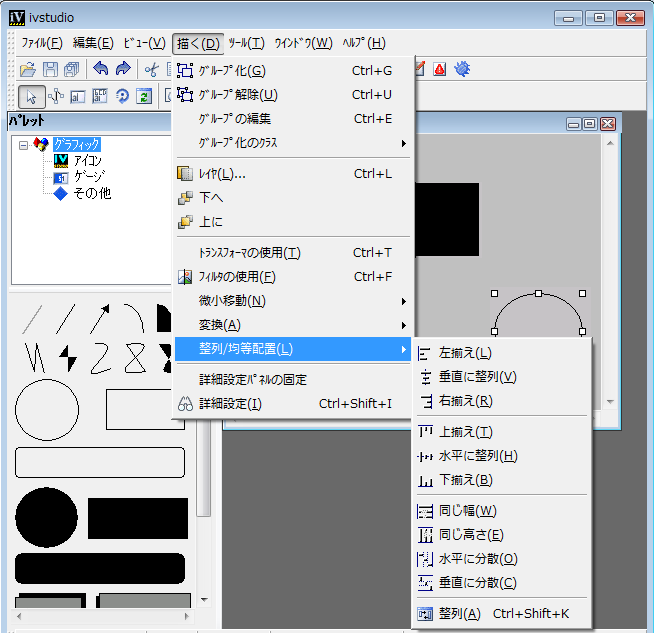Open the ツール(T) menu in menu bar
Viewport: 654px width, 633px height.
click(x=246, y=43)
